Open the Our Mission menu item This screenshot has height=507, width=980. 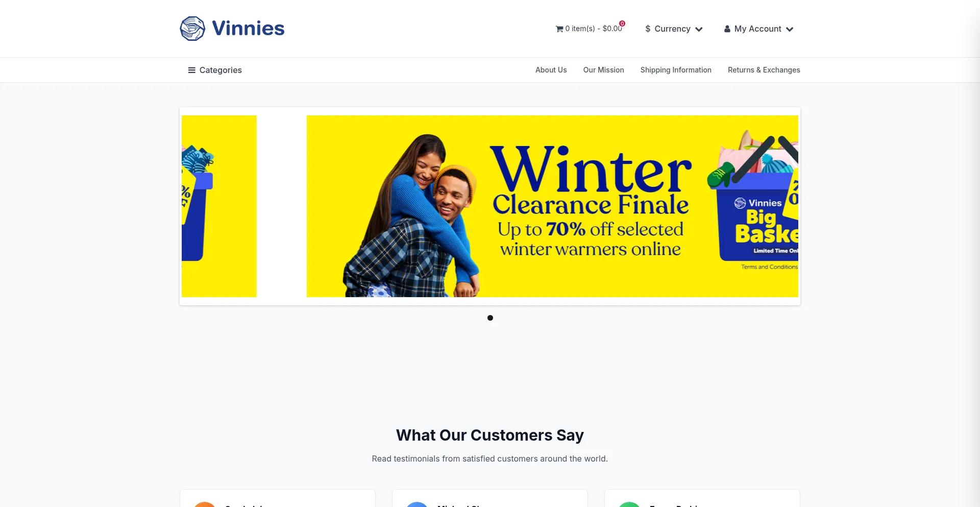point(603,70)
